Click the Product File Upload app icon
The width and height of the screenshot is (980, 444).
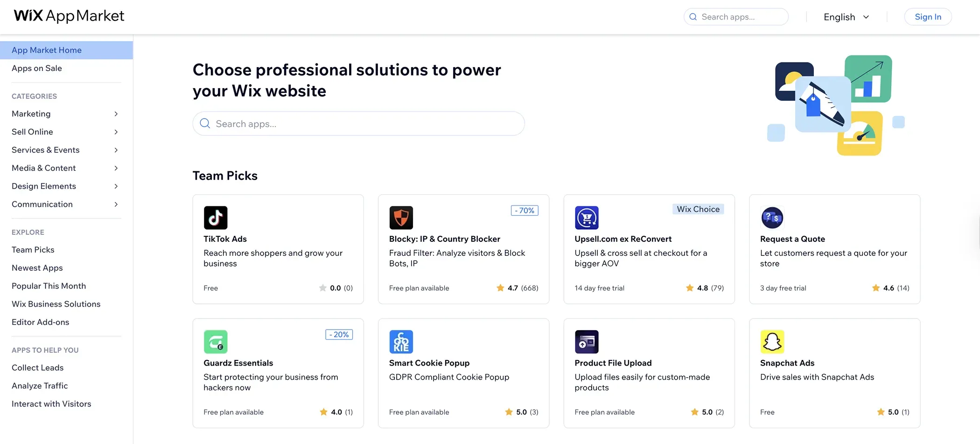(x=587, y=342)
